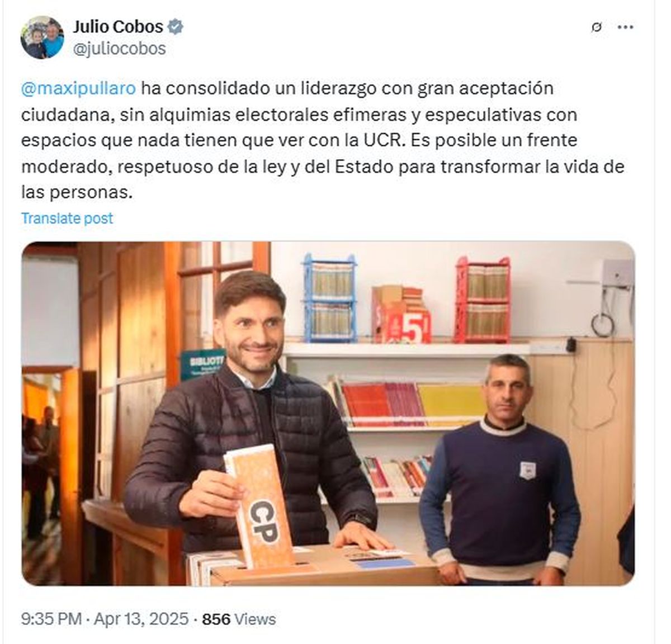Click the blue book rack on the shelf

point(330,297)
